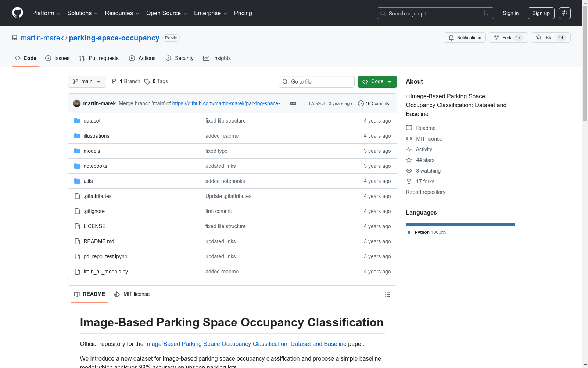The image size is (588, 368).
Task: Click the Search or jump to field
Action: click(x=435, y=13)
